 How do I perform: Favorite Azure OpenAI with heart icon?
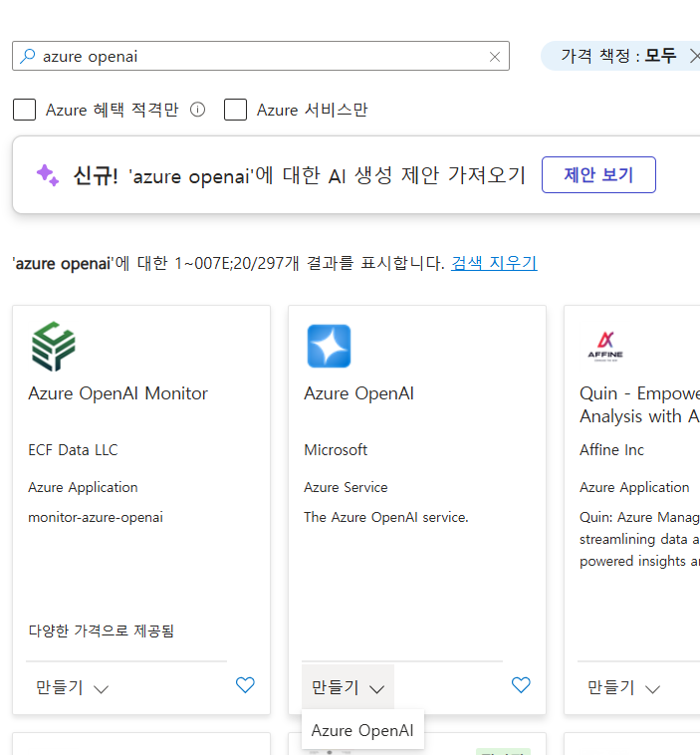[521, 684]
